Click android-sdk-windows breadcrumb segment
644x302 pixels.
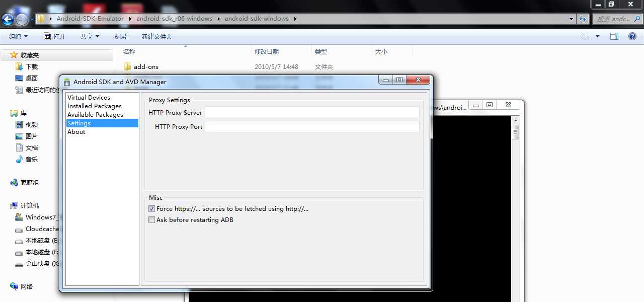pyautogui.click(x=257, y=19)
